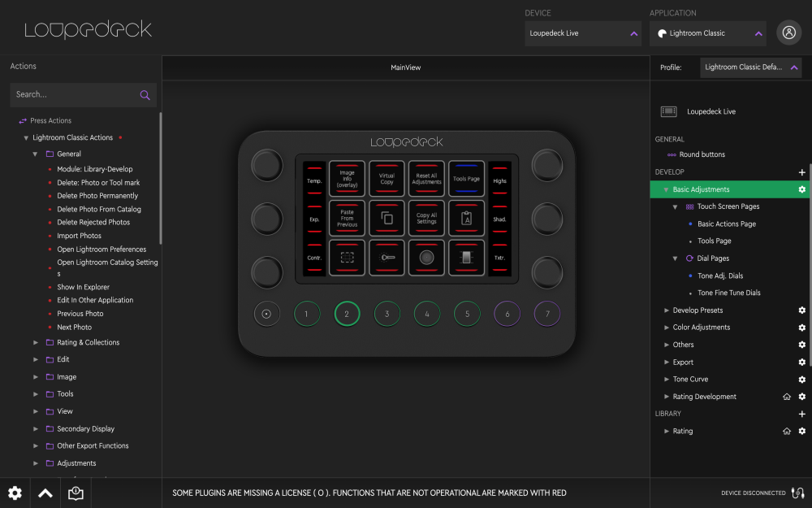Select the copy icon touch button

[387, 218]
